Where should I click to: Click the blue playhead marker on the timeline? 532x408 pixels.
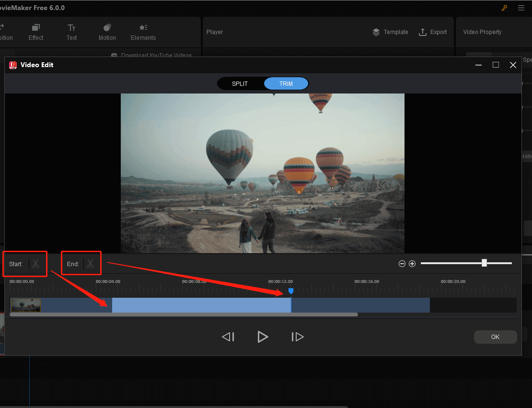290,291
